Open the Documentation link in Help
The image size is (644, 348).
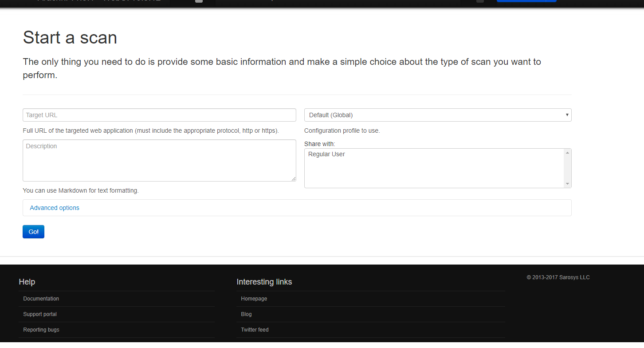pyautogui.click(x=41, y=299)
